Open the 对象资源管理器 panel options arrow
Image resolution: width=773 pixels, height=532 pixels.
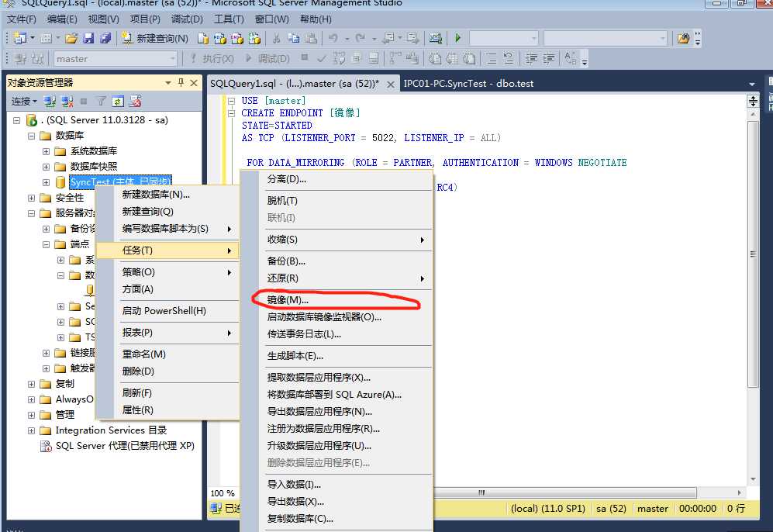coord(168,83)
